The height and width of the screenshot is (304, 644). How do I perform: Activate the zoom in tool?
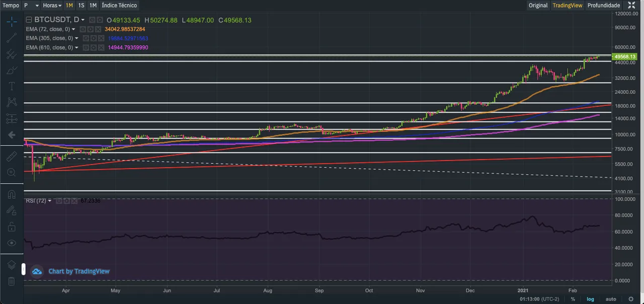(x=12, y=172)
